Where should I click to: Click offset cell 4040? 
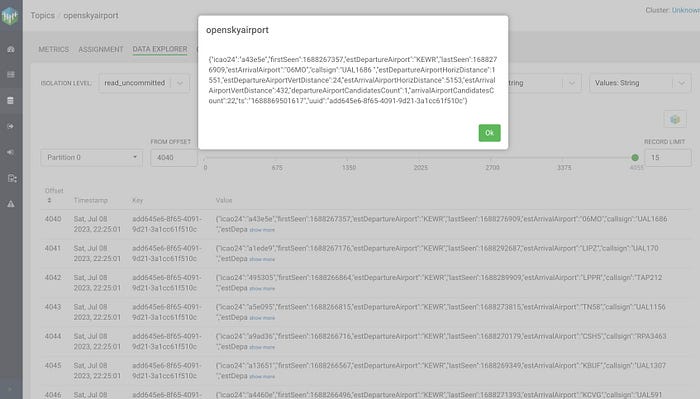pos(53,219)
